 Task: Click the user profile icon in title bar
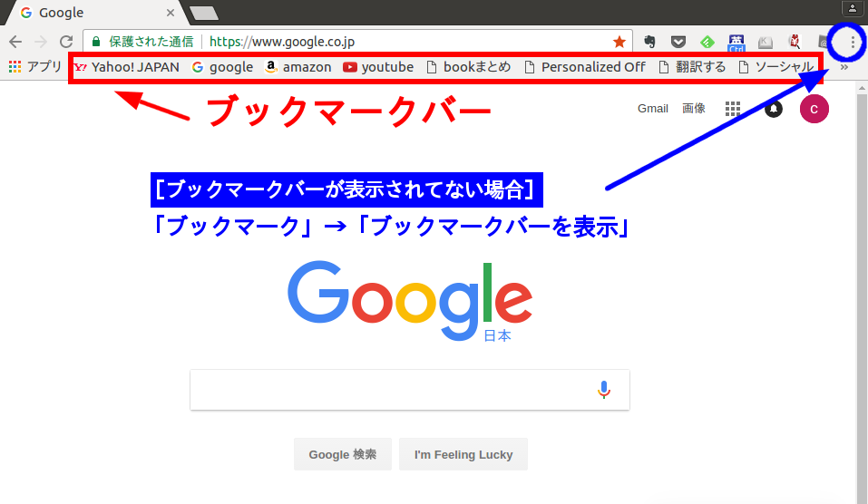pyautogui.click(x=853, y=8)
